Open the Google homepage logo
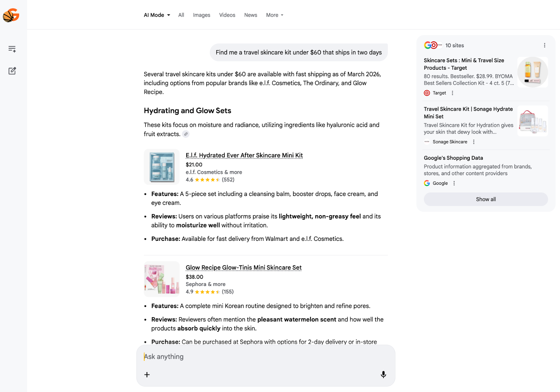560x392 pixels. click(x=12, y=15)
